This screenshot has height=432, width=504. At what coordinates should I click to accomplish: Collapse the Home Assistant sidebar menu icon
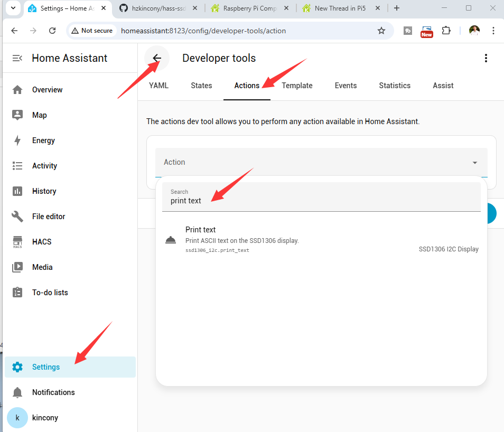17,58
